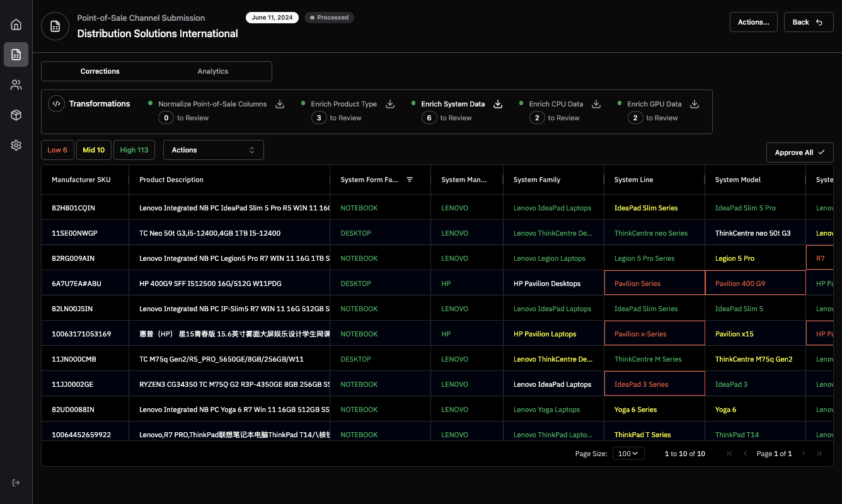Go to previous page of table
Image resolution: width=842 pixels, height=504 pixels.
[x=746, y=454]
